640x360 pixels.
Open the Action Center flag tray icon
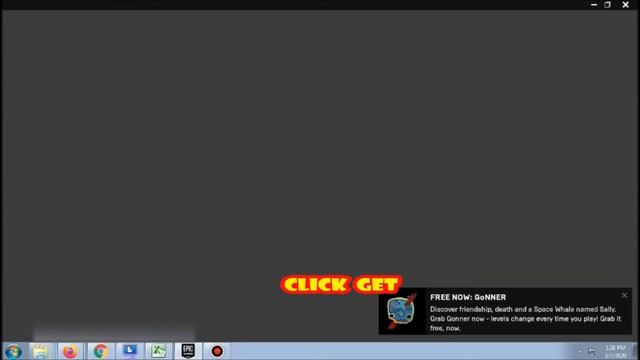click(x=592, y=351)
